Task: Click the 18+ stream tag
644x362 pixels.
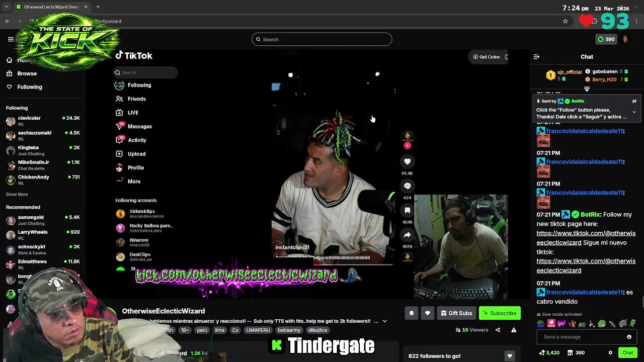Action: tap(185, 330)
